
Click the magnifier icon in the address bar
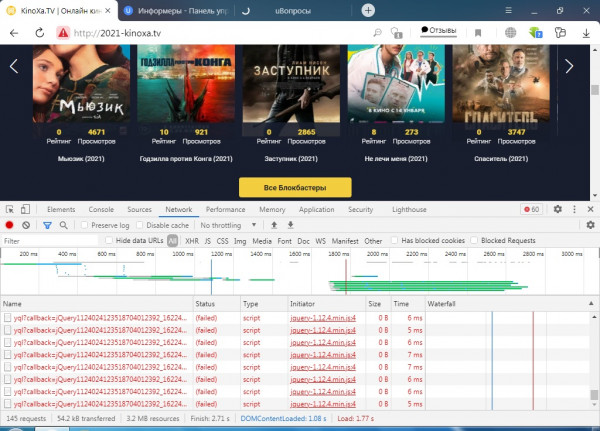tap(377, 33)
